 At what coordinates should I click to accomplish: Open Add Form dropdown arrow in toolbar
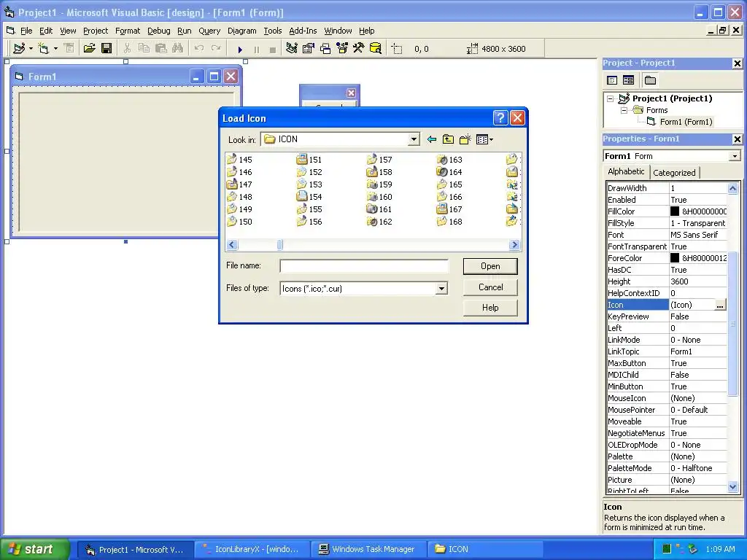coord(55,49)
